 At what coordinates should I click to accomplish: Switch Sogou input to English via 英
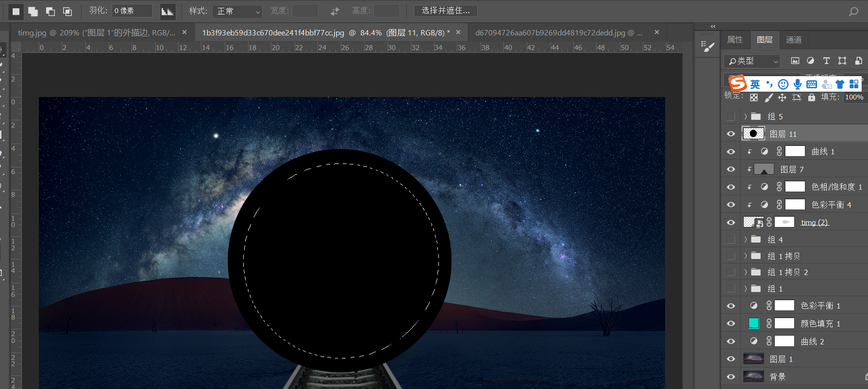coord(755,84)
